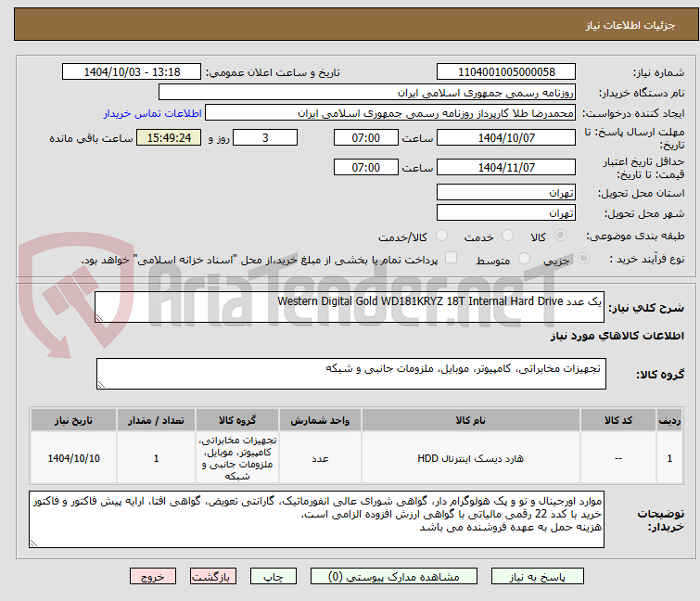This screenshot has height=601, width=700.
Task: Click the پاسخ به نیاز button
Action: [538, 577]
